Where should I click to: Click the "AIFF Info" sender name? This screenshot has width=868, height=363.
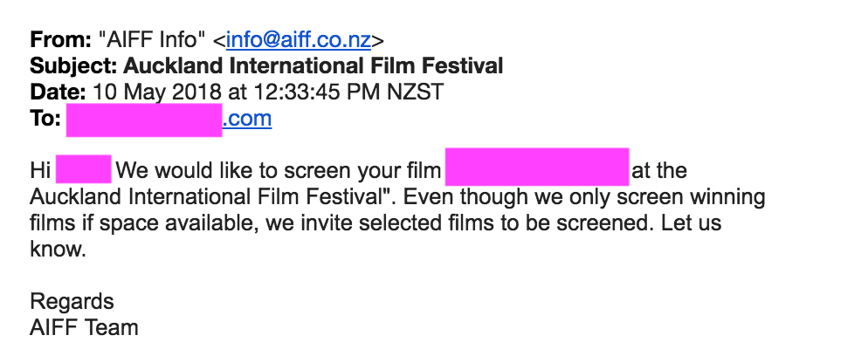pos(153,39)
